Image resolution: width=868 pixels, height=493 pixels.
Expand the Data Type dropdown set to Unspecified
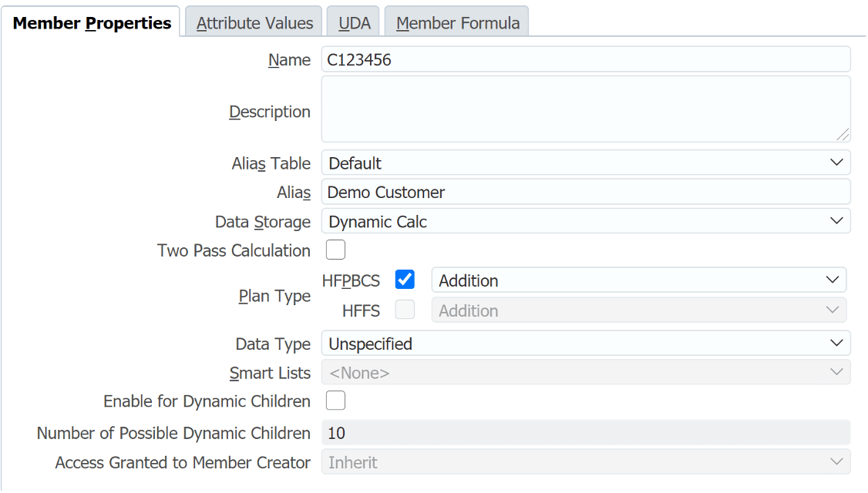585,344
